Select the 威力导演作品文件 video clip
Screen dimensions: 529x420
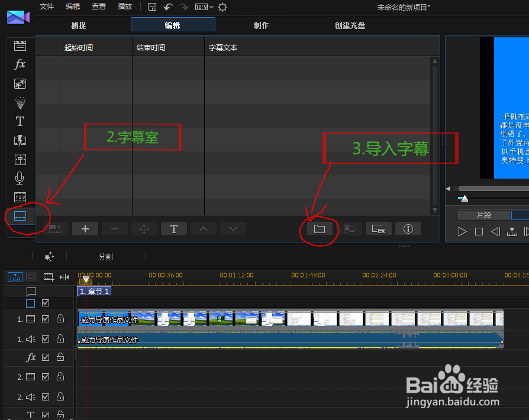[x=291, y=318]
